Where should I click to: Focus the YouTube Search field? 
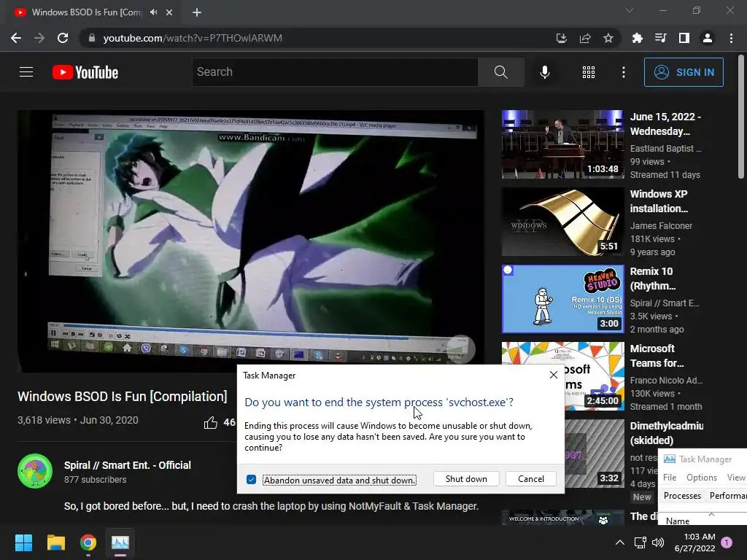pos(335,72)
